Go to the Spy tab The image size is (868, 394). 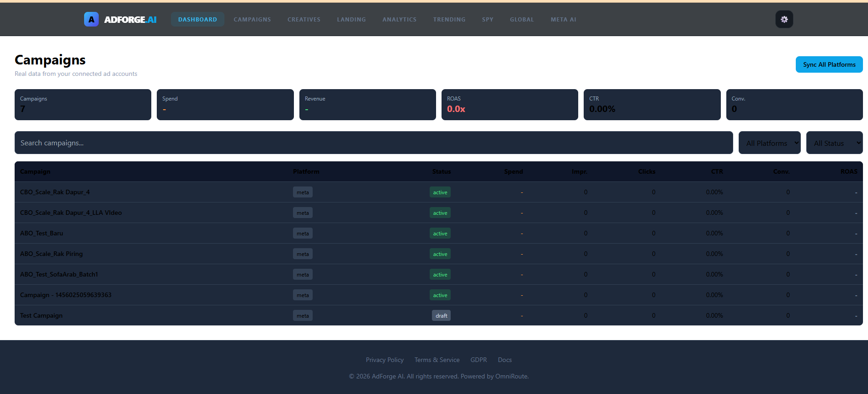tap(488, 19)
